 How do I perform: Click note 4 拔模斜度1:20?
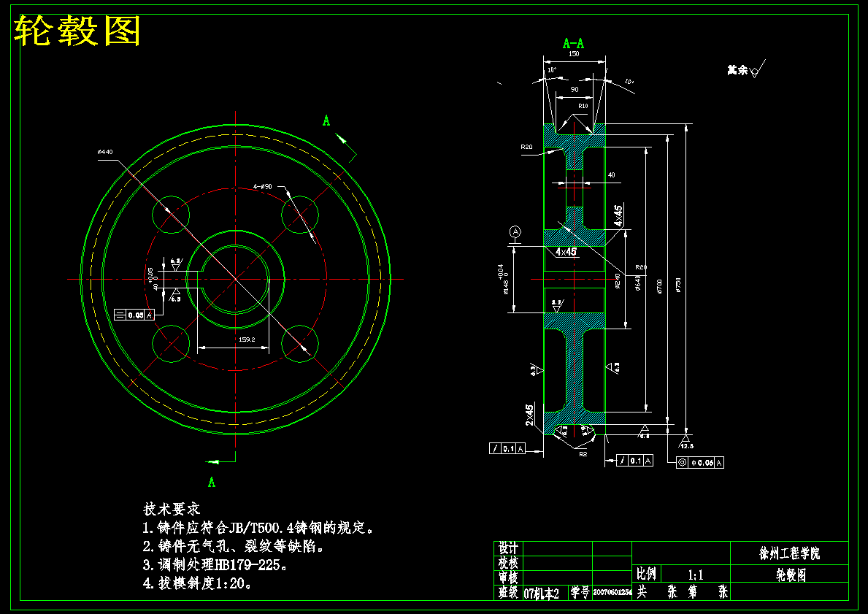click(x=198, y=583)
